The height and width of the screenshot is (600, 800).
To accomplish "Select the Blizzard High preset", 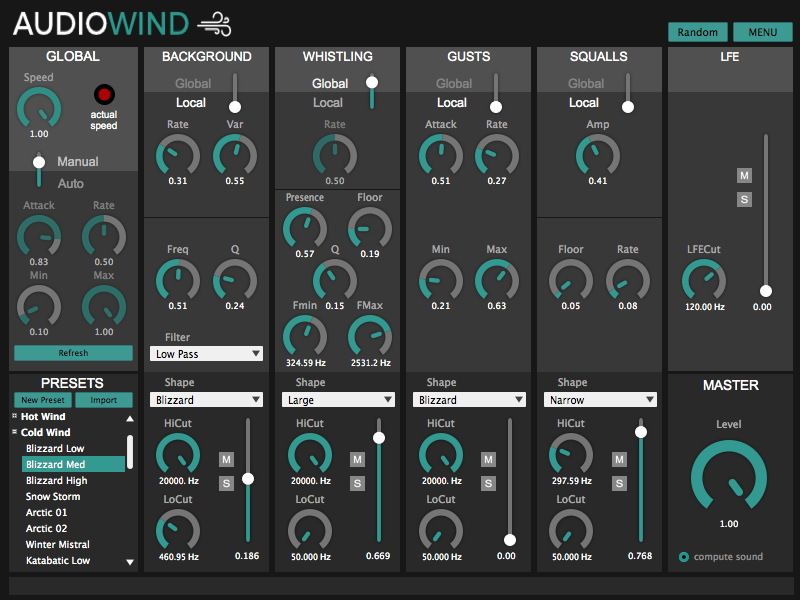I will [57, 481].
